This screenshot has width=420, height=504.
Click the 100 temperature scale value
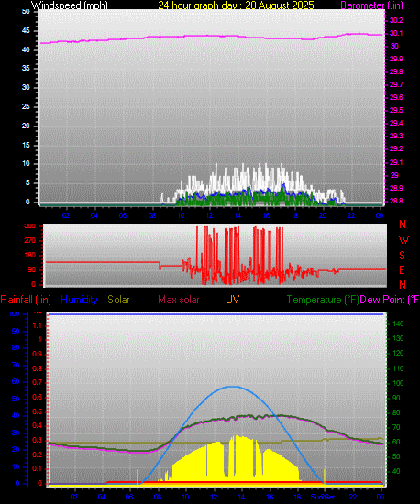[395, 383]
